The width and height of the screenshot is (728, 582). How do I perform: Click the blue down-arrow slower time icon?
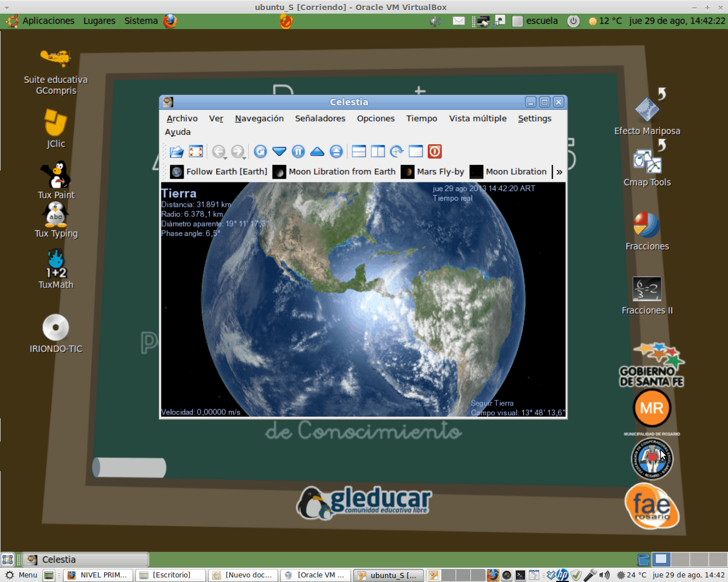(x=279, y=152)
